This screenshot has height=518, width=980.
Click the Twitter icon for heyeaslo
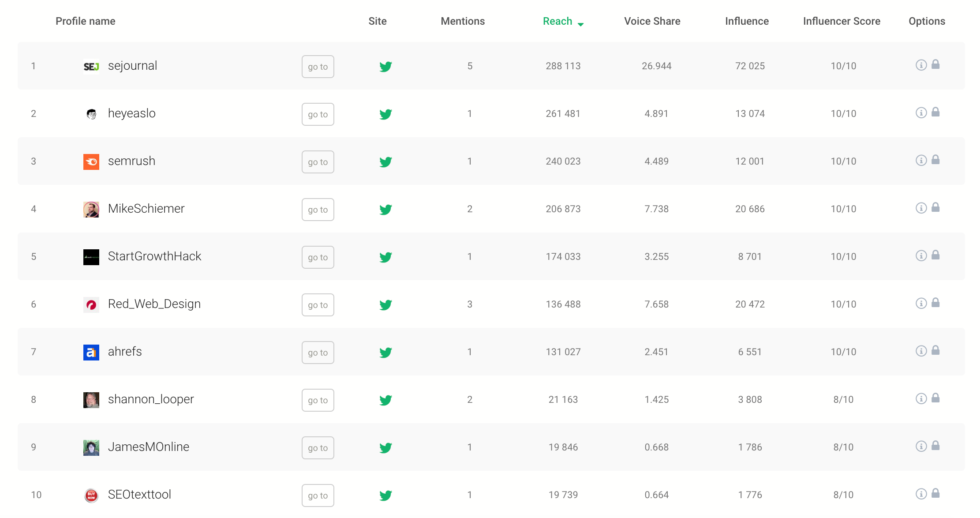pyautogui.click(x=385, y=114)
